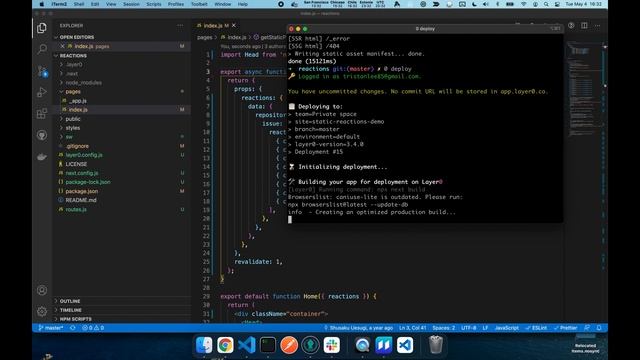The height and width of the screenshot is (360, 640).
Task: Expand the NPM Scripts section
Action: pyautogui.click(x=76, y=319)
